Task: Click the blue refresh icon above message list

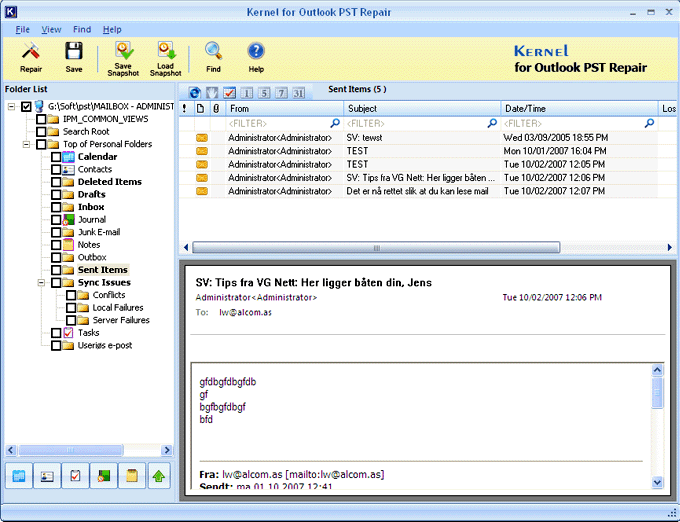Action: [195, 92]
